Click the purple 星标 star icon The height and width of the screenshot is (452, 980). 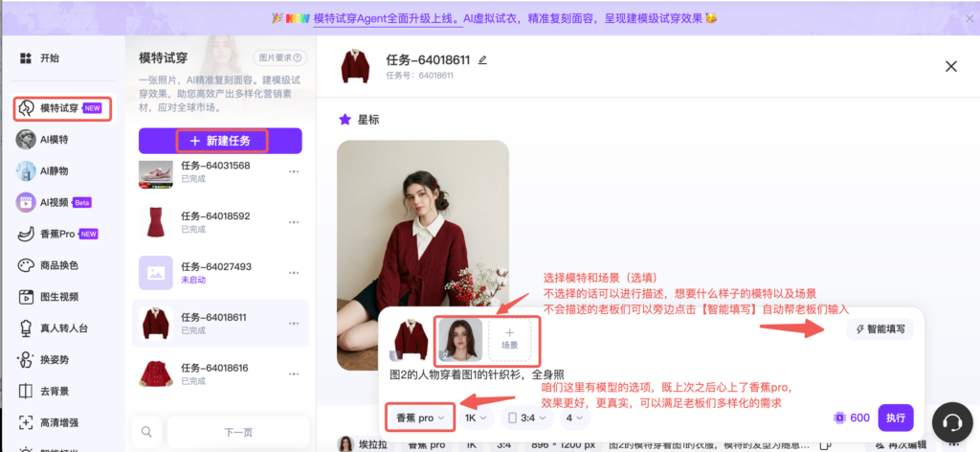[x=345, y=120]
